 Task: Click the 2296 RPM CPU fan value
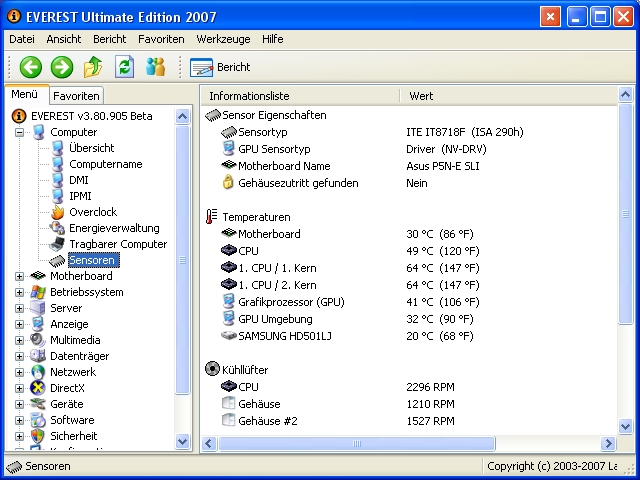[430, 387]
